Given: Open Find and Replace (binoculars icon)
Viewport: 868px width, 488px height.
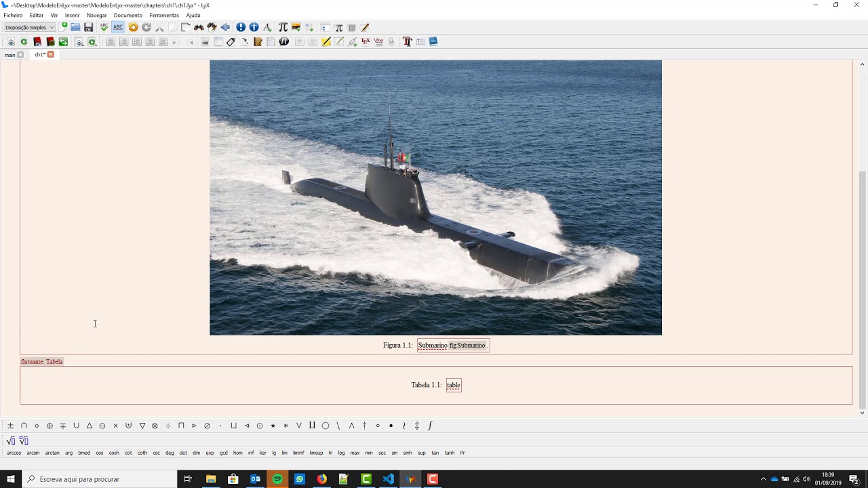Looking at the screenshot, I should [x=199, y=27].
